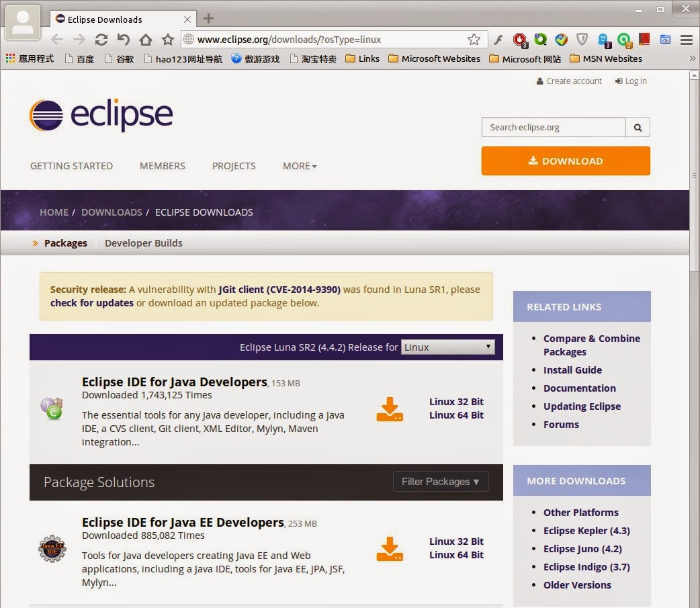Expand the MORE navigation menu
Viewport: 700px width, 608px height.
300,166
